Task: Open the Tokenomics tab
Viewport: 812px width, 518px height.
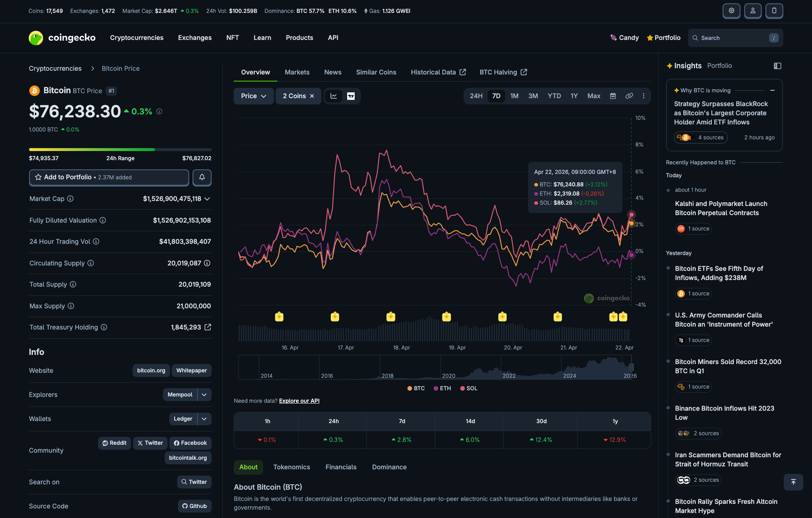Action: tap(291, 467)
